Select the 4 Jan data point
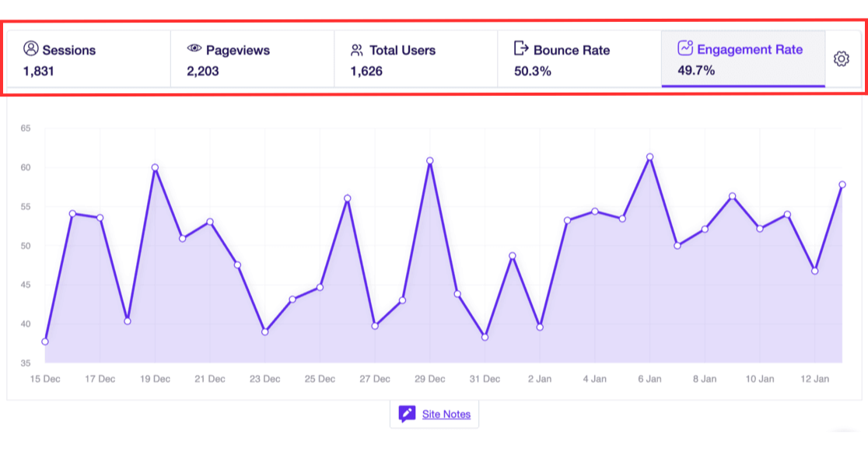Screen dimensions: 868x452 click(595, 211)
